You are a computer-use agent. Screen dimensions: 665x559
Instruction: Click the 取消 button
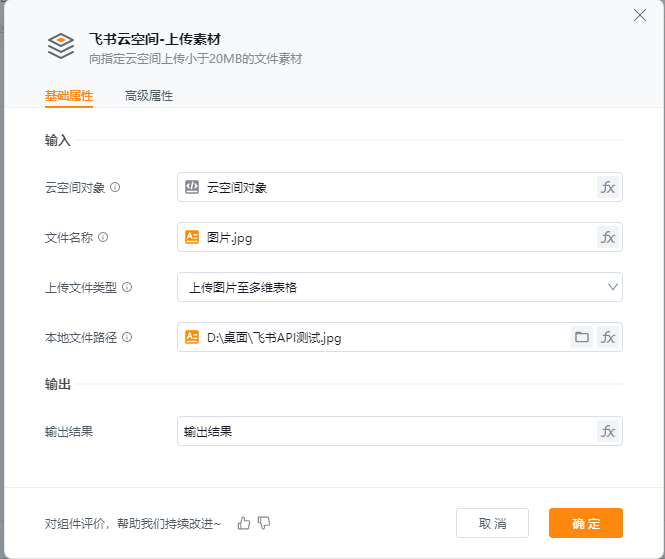(492, 523)
